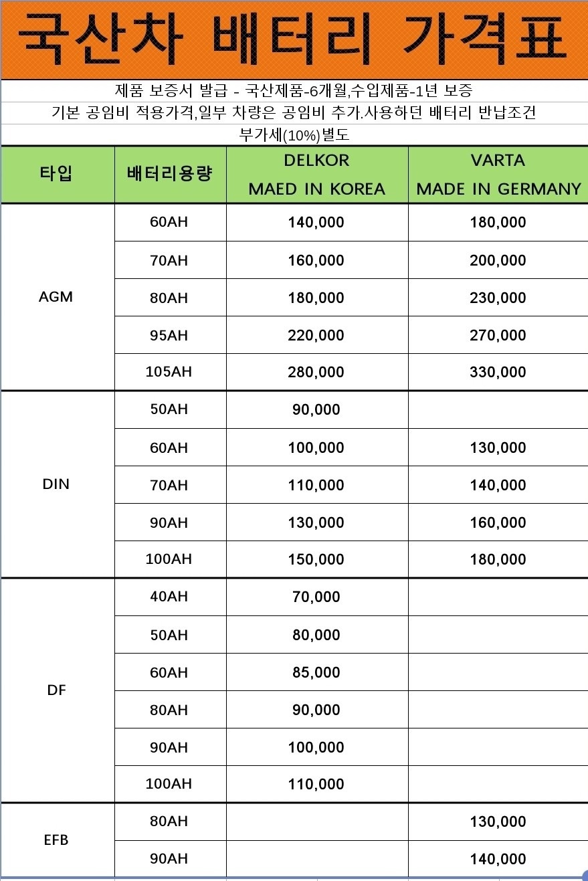Viewport: 588px width, 881px height.
Task: Click the 85,000 price cell
Action: 316,672
